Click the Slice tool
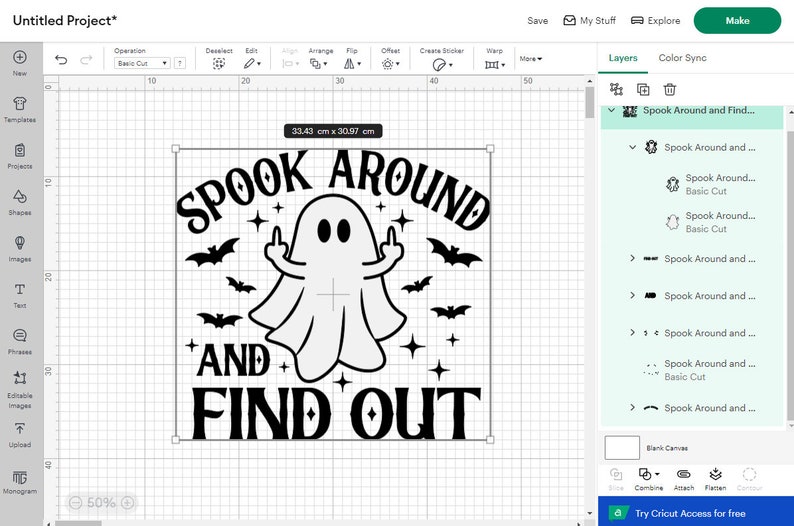Image resolution: width=794 pixels, height=526 pixels. [616, 479]
